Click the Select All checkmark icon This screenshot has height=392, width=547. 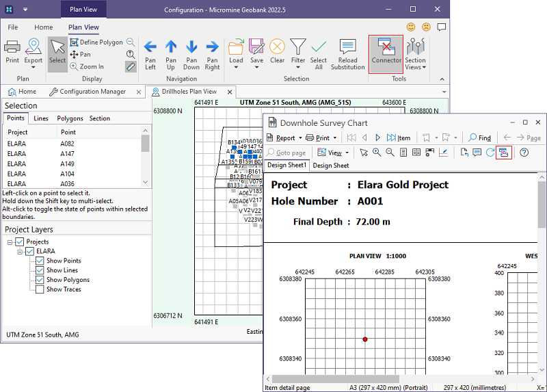click(x=319, y=54)
